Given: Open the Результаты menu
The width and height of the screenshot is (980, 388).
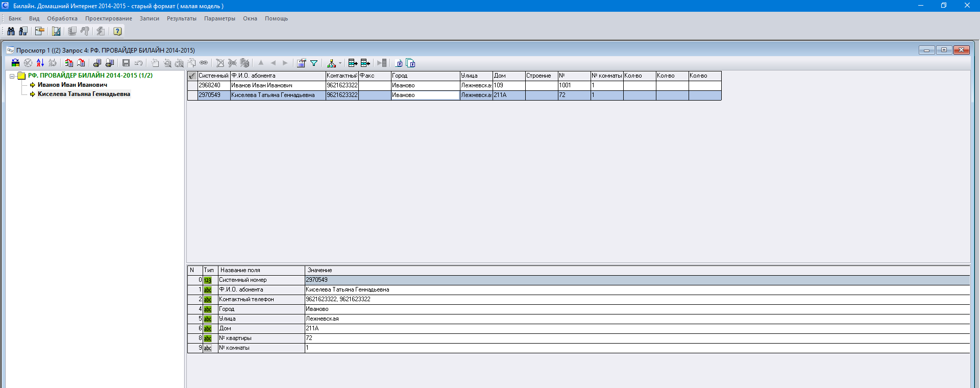Looking at the screenshot, I should click(x=181, y=18).
